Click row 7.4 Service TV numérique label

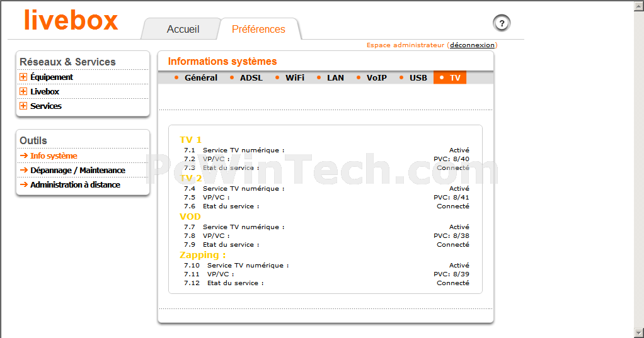(x=244, y=189)
